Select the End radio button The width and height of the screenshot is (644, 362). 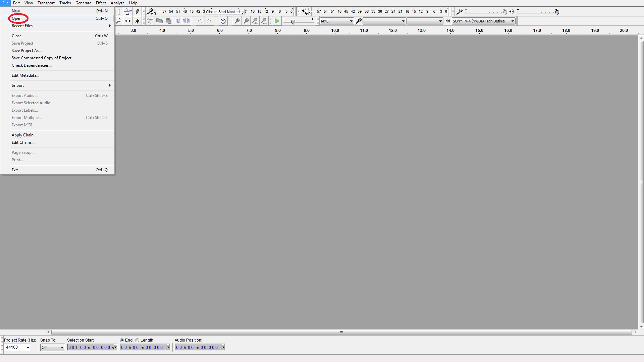[122, 340]
